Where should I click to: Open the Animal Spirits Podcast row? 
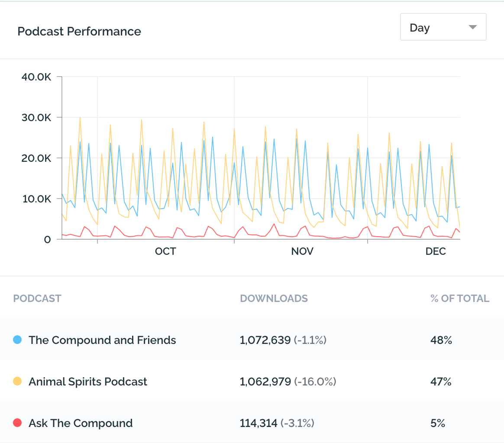(252, 380)
